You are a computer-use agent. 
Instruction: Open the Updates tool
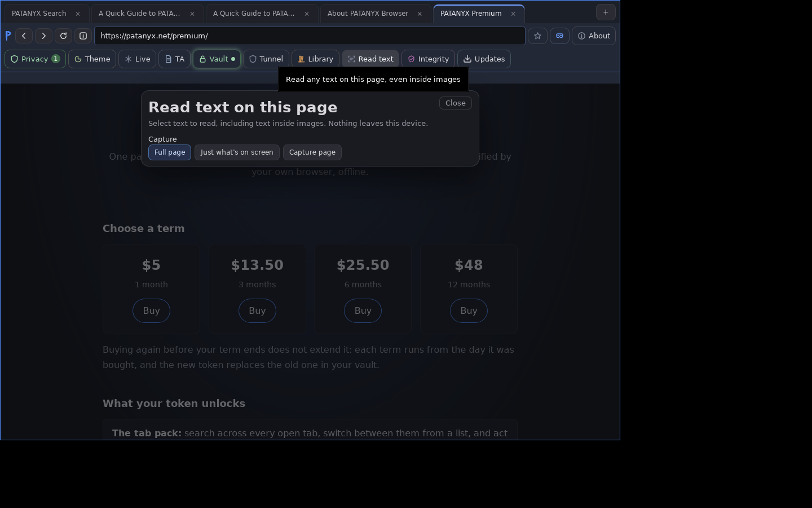[x=484, y=59]
